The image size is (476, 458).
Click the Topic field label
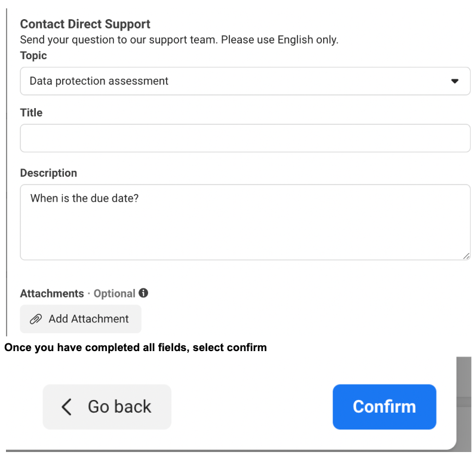point(33,56)
